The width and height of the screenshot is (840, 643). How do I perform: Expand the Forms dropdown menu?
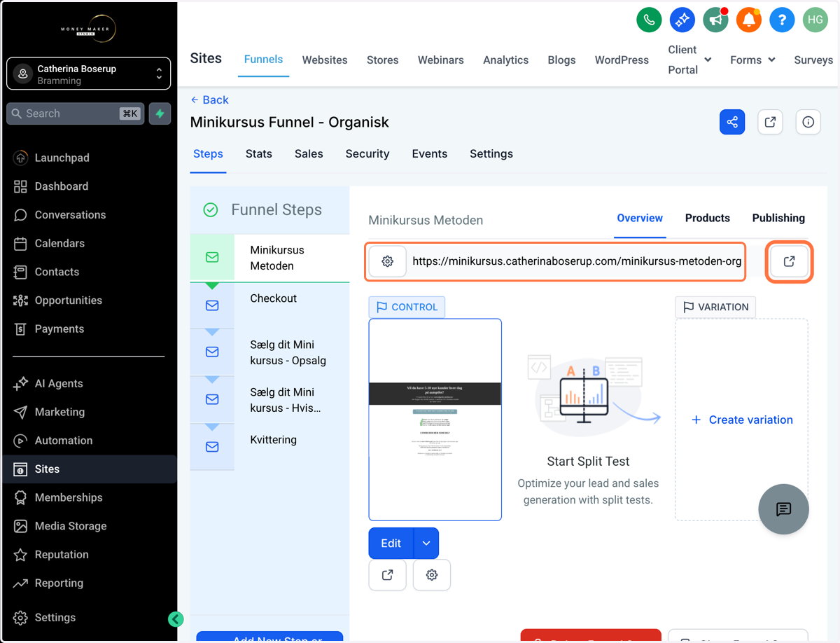click(752, 60)
